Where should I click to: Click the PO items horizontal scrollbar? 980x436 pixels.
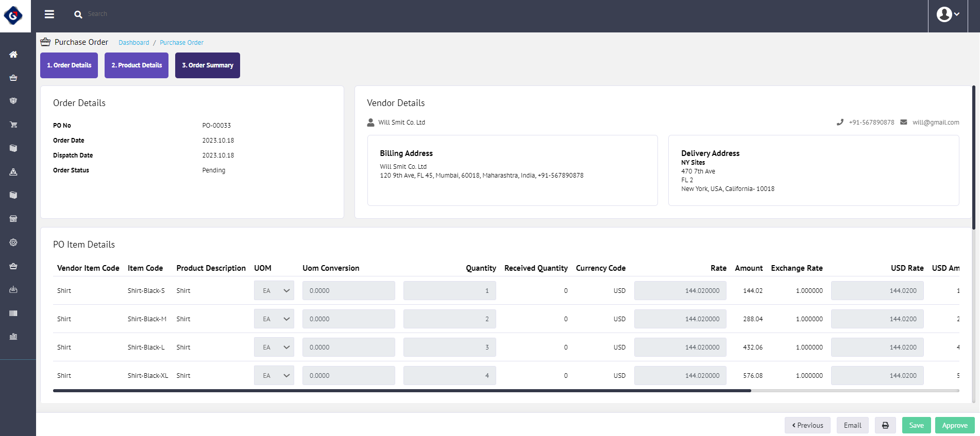coord(402,391)
